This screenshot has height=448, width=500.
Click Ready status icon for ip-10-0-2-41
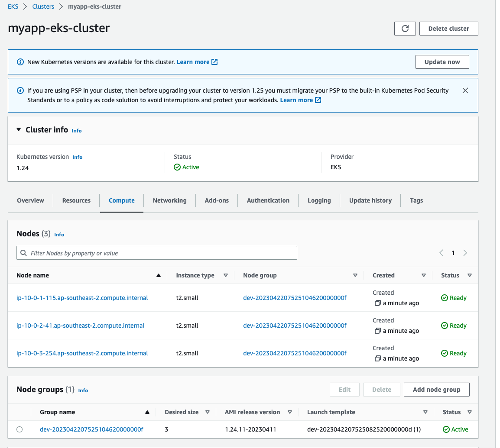coord(445,326)
